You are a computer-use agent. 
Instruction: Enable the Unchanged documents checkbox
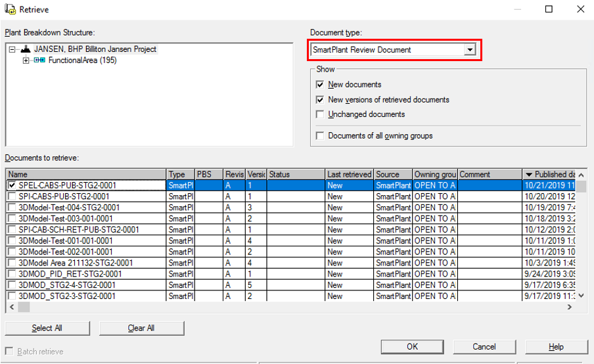click(320, 114)
